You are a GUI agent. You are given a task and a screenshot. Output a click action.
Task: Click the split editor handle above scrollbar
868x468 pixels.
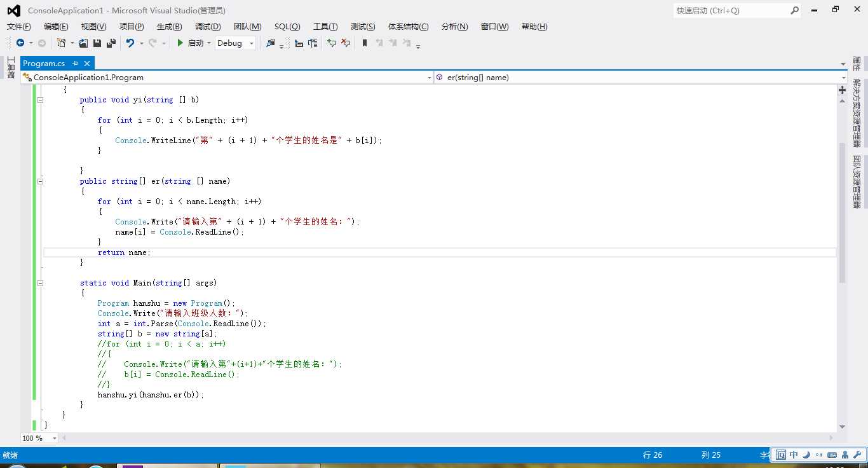tap(843, 90)
